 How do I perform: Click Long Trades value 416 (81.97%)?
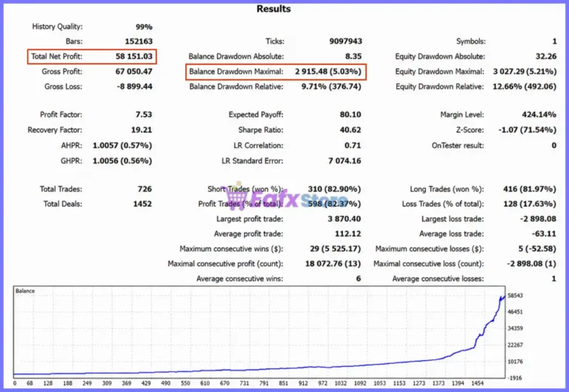click(x=530, y=189)
